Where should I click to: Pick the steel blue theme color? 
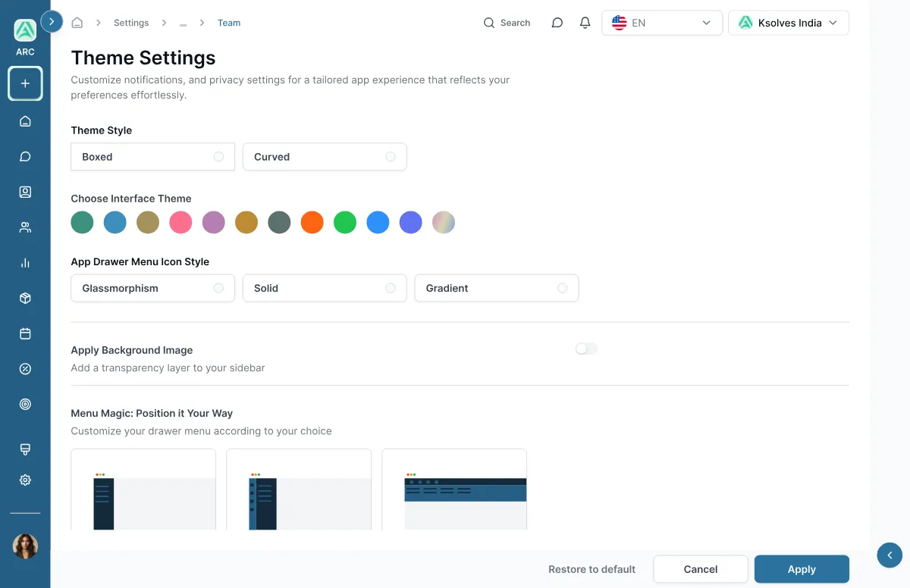pos(115,222)
